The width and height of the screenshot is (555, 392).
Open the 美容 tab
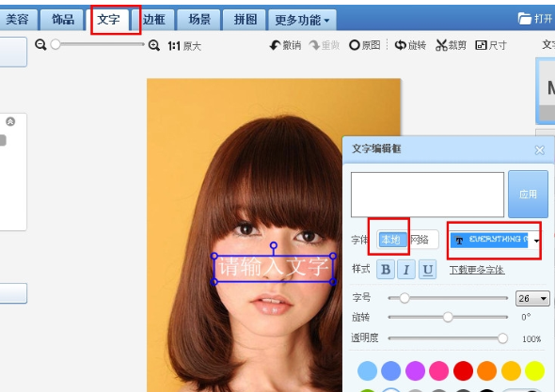18,20
